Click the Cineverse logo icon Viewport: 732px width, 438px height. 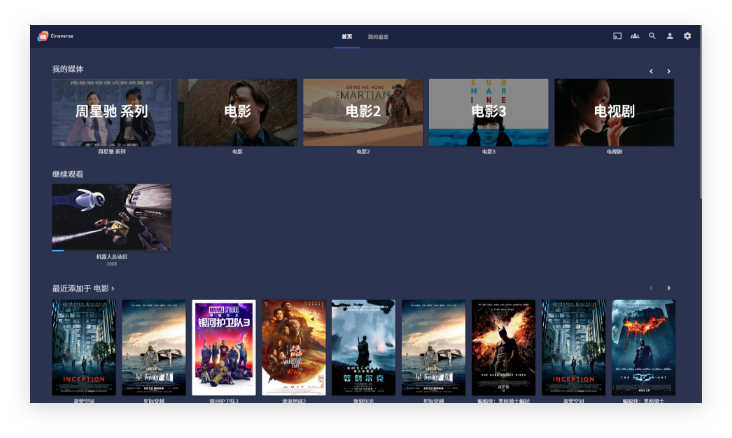(x=43, y=36)
